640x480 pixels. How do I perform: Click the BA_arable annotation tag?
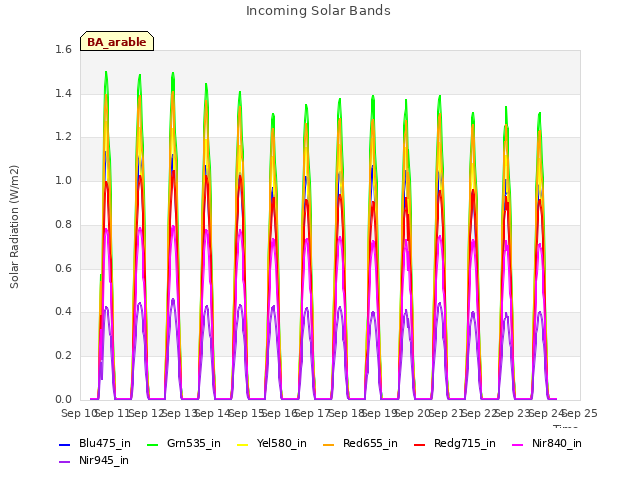[x=117, y=41]
